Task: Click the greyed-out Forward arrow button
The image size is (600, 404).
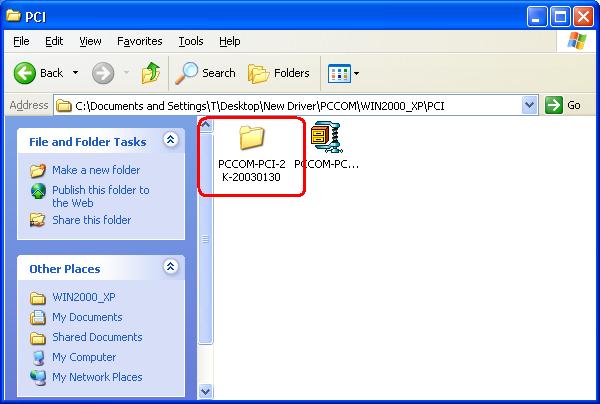Action: pyautogui.click(x=103, y=73)
